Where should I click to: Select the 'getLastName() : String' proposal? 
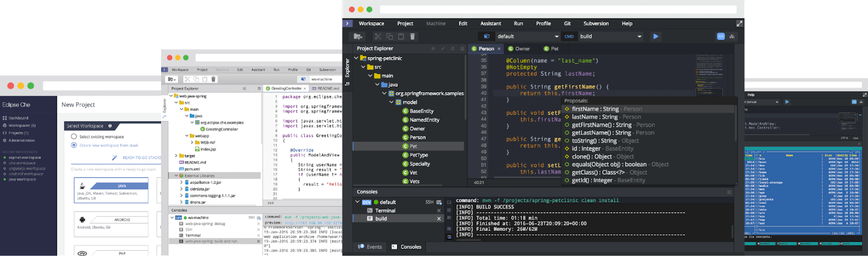coord(649,133)
